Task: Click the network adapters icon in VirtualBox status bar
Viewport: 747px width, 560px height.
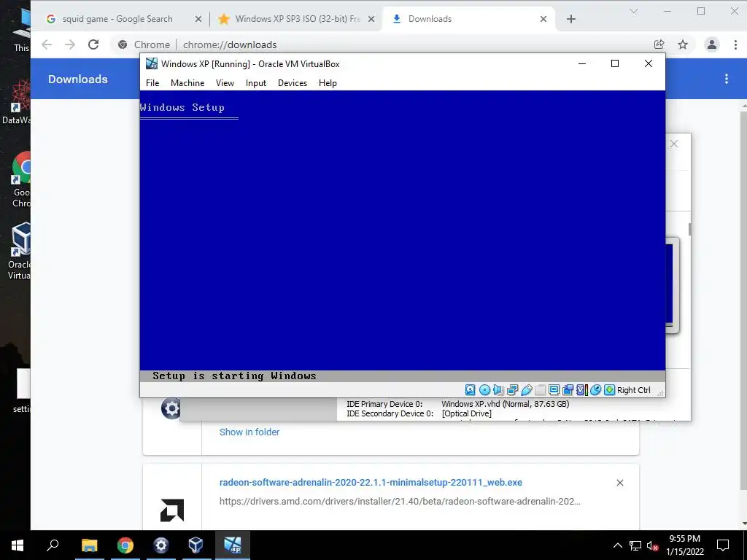Action: pos(512,390)
